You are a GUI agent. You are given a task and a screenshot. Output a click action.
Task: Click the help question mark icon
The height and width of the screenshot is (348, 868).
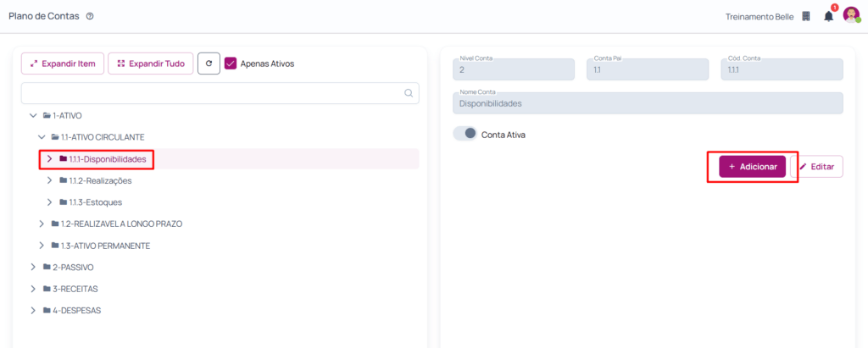coord(90,16)
